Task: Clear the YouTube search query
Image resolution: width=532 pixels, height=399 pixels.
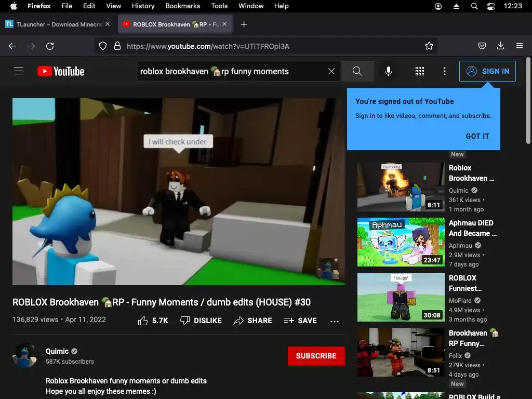Action: point(331,71)
